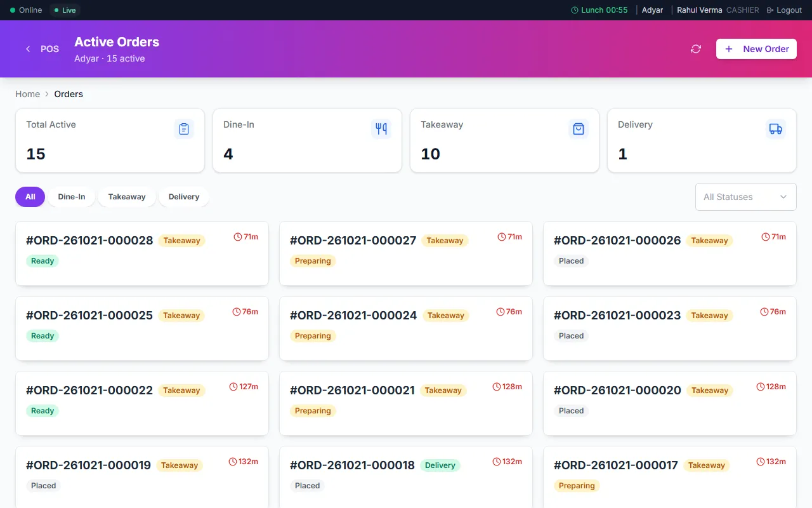Click the utensils icon in Dine-In card

tap(381, 129)
